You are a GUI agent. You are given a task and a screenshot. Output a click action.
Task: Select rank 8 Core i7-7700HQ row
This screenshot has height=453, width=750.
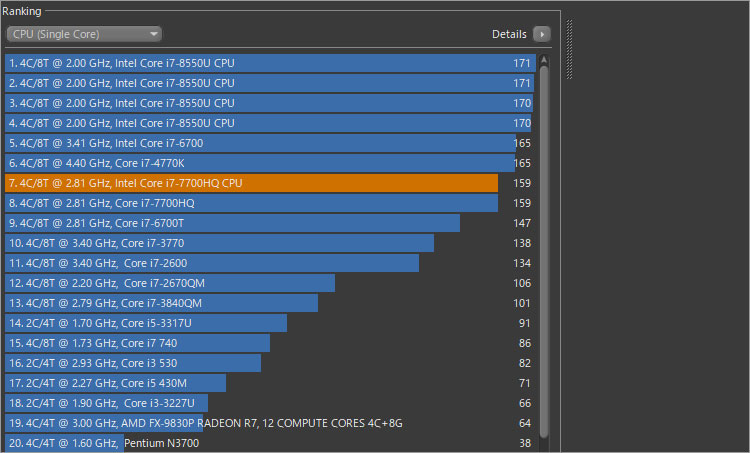[x=250, y=203]
